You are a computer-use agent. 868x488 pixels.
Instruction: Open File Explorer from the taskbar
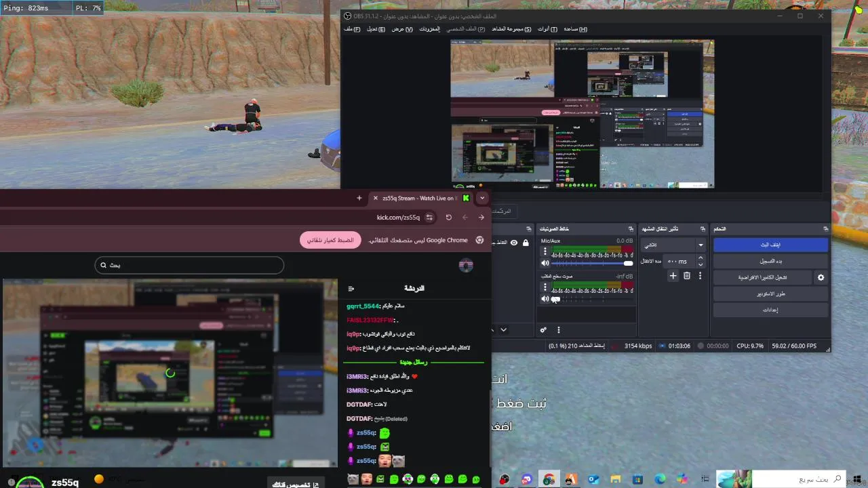click(x=616, y=479)
